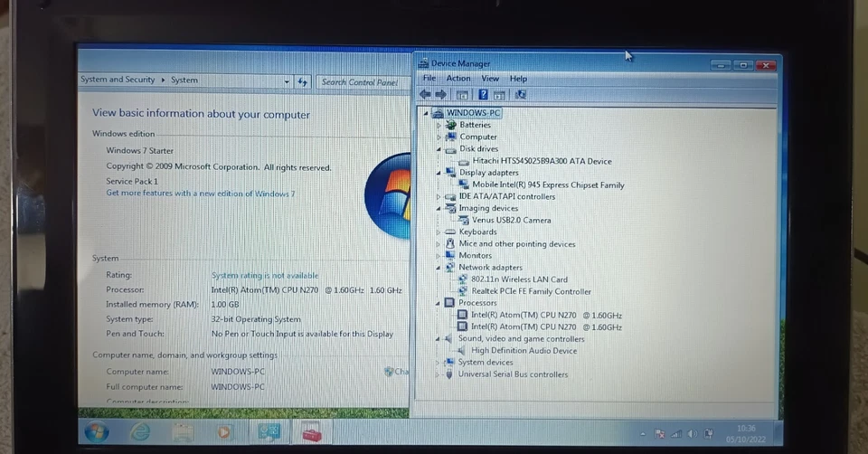
Task: Click the Batteries category icon
Action: click(x=451, y=125)
